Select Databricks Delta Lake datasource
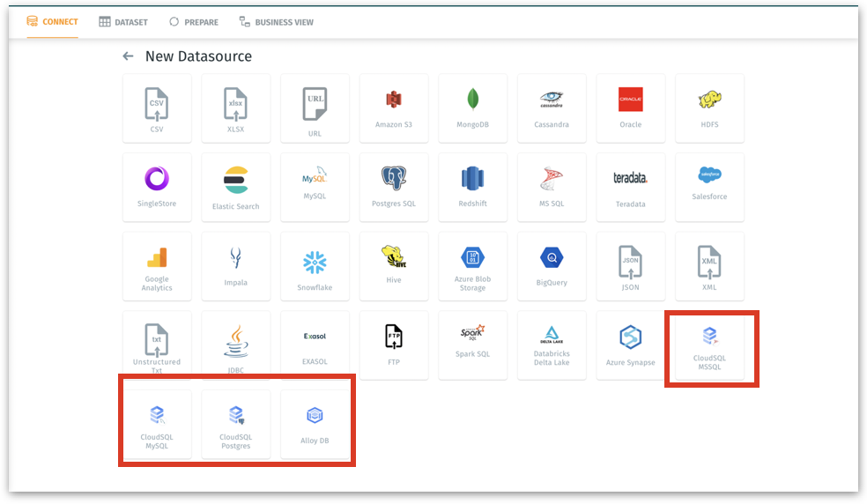This screenshot has width=867, height=504. click(x=552, y=345)
